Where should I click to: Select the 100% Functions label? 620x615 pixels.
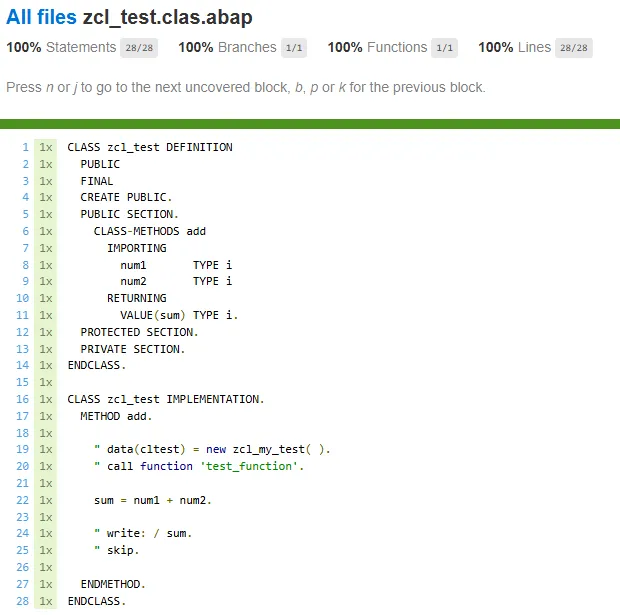[377, 47]
